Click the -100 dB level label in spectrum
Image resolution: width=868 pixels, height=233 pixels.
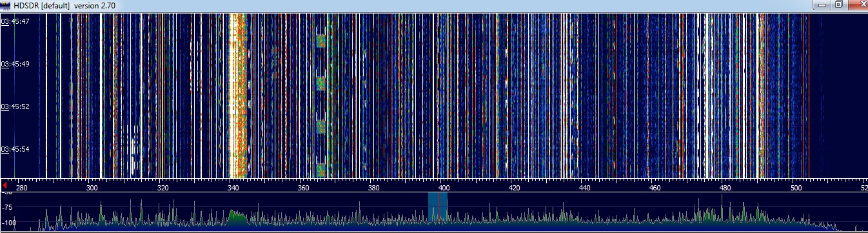point(10,223)
